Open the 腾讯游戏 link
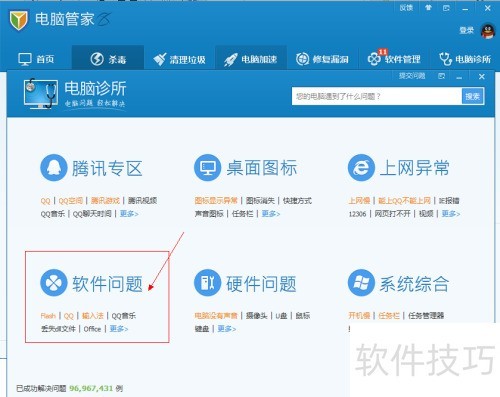The width and height of the screenshot is (500, 397). point(105,201)
